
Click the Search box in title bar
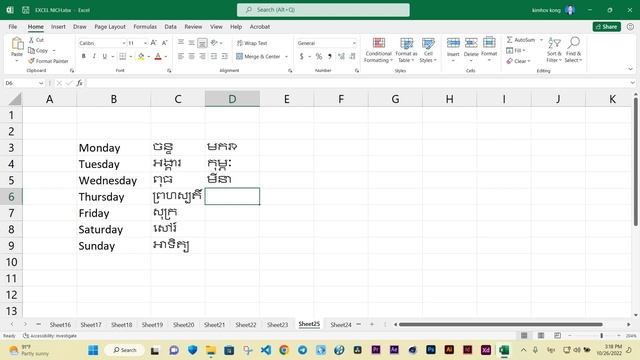[x=323, y=10]
